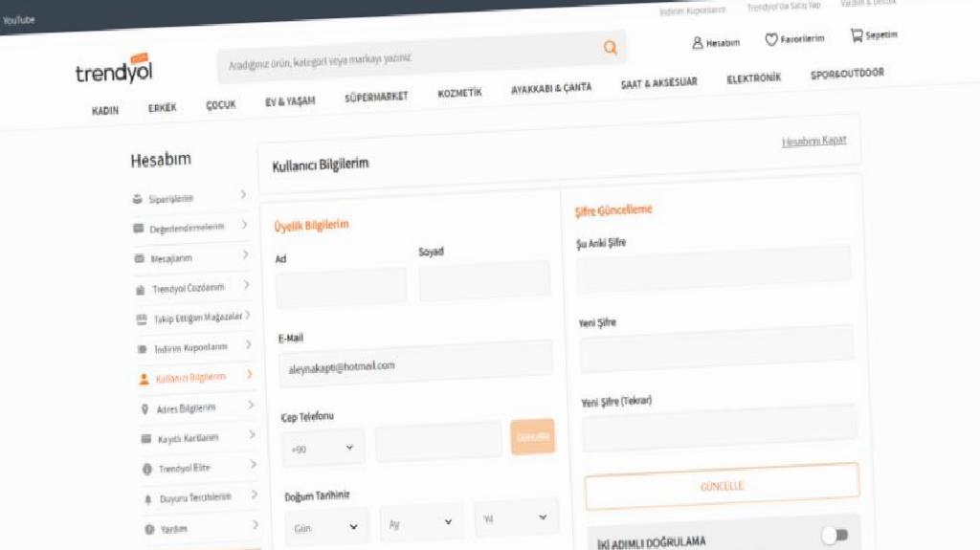Expand Adres Bilgilerim chevron arrow

[x=251, y=405]
